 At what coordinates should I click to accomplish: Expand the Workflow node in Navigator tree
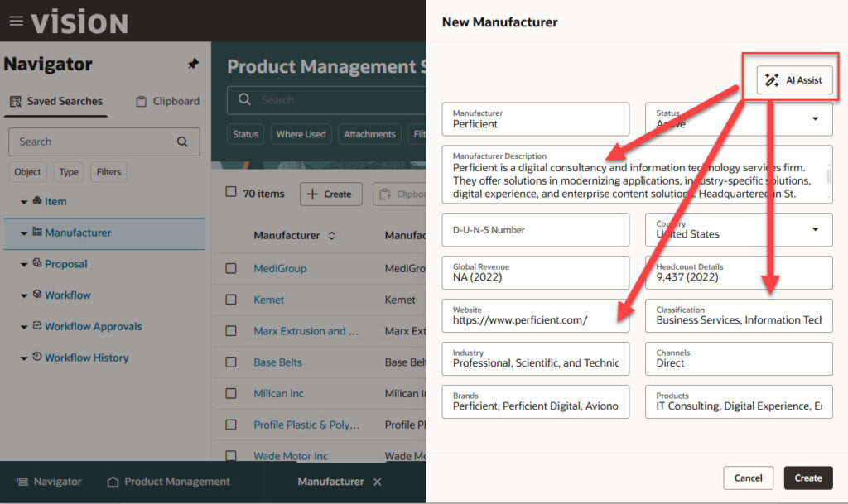coord(24,295)
